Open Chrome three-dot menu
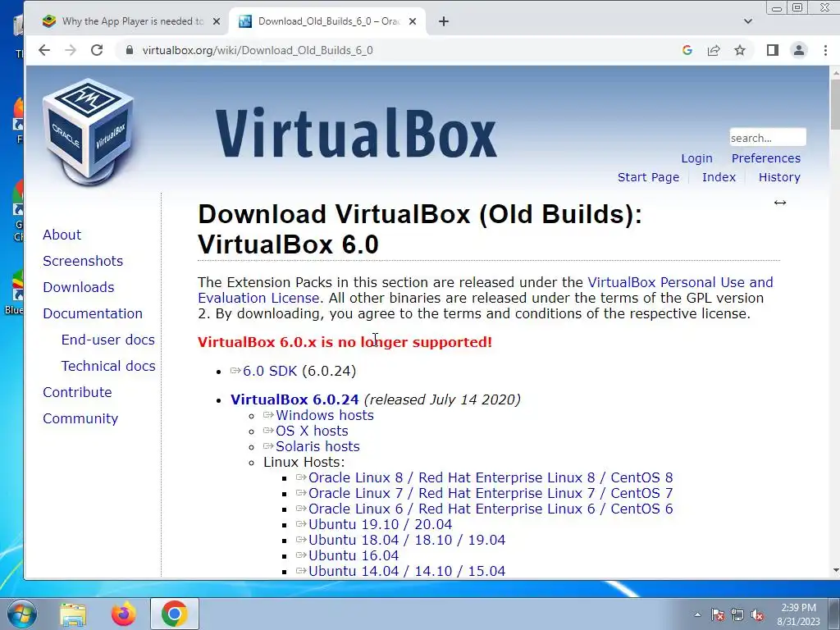Image resolution: width=840 pixels, height=630 pixels. click(x=825, y=50)
